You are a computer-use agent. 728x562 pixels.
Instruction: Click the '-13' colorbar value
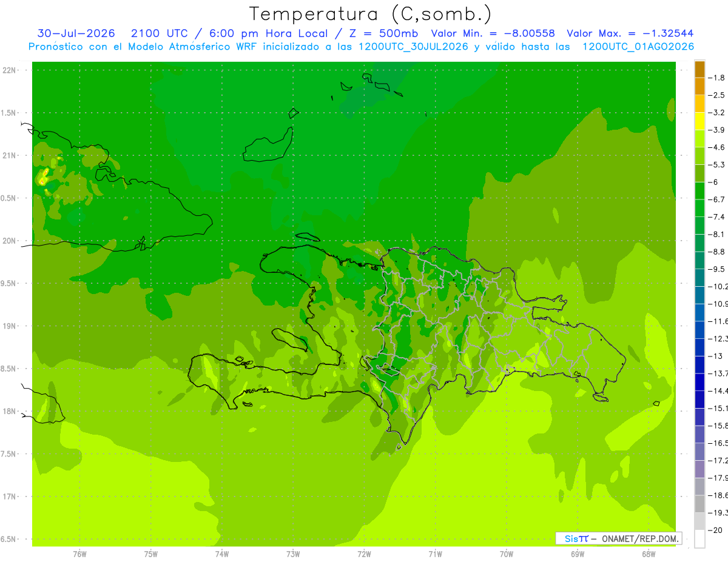tap(716, 356)
